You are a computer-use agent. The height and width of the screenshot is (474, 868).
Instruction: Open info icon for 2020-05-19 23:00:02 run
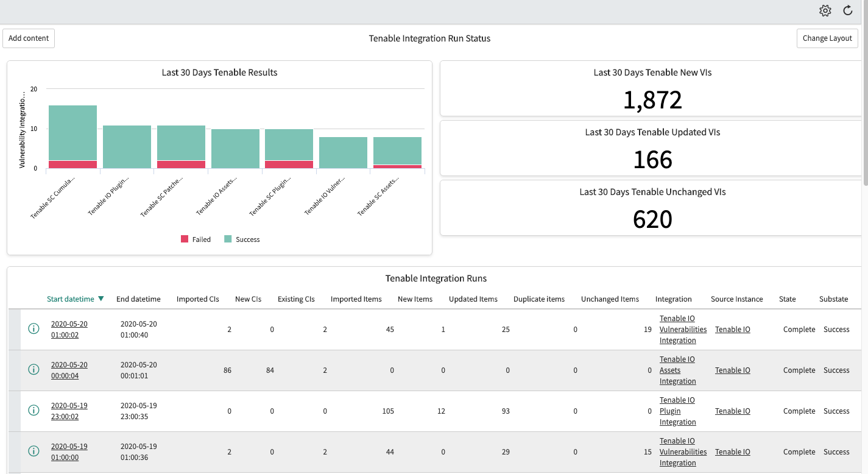tap(34, 411)
